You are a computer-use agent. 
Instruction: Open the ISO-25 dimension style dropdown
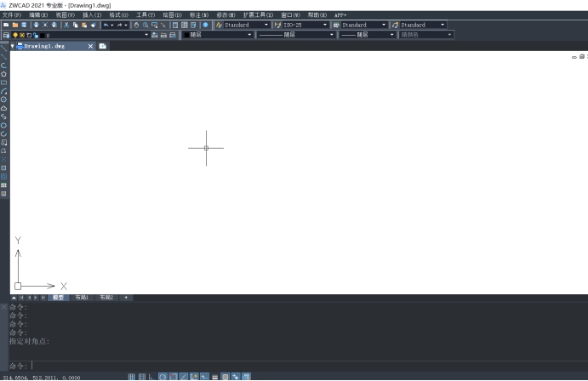point(325,26)
